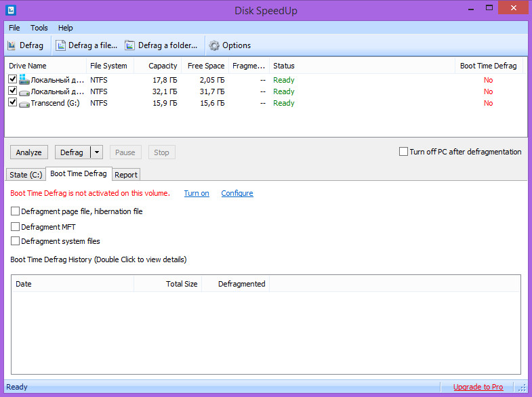This screenshot has width=532, height=397.
Task: Click Ready status of Transcend (G:) row
Action: coord(284,103)
